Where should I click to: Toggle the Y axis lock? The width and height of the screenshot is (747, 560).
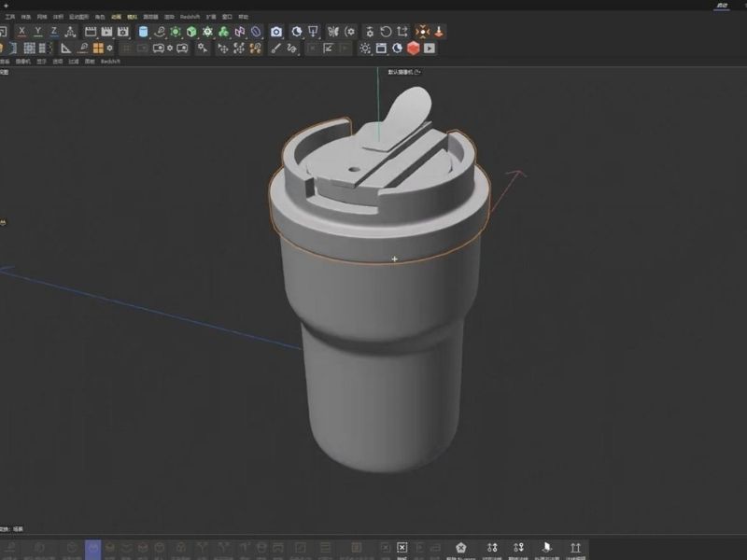click(37, 32)
